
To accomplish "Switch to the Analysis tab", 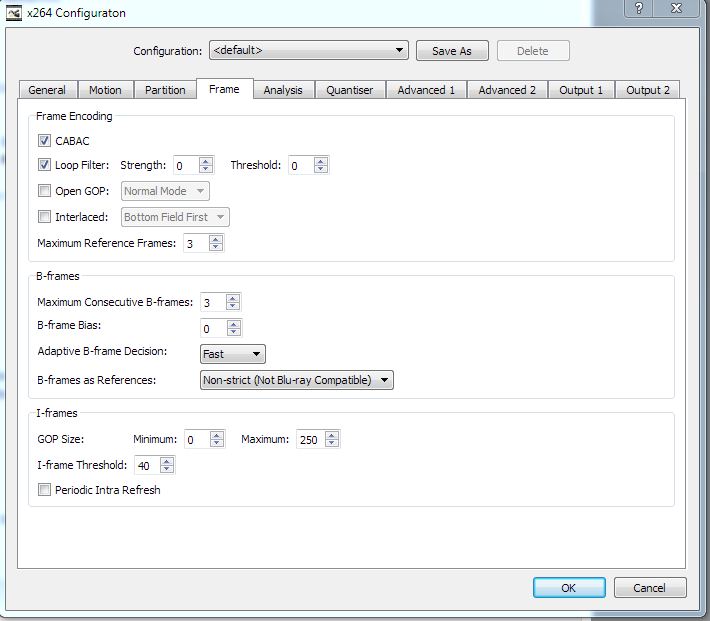I will click(x=283, y=90).
